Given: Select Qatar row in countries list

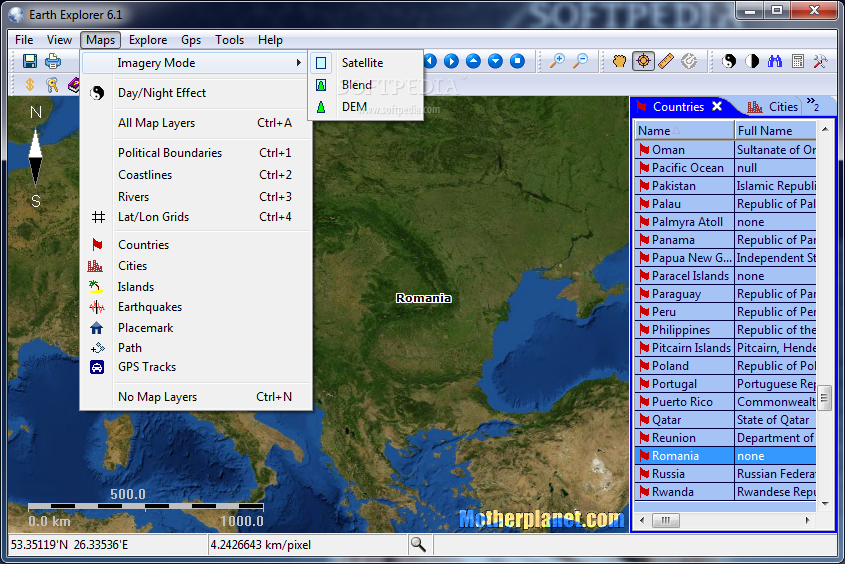Looking at the screenshot, I should point(725,420).
